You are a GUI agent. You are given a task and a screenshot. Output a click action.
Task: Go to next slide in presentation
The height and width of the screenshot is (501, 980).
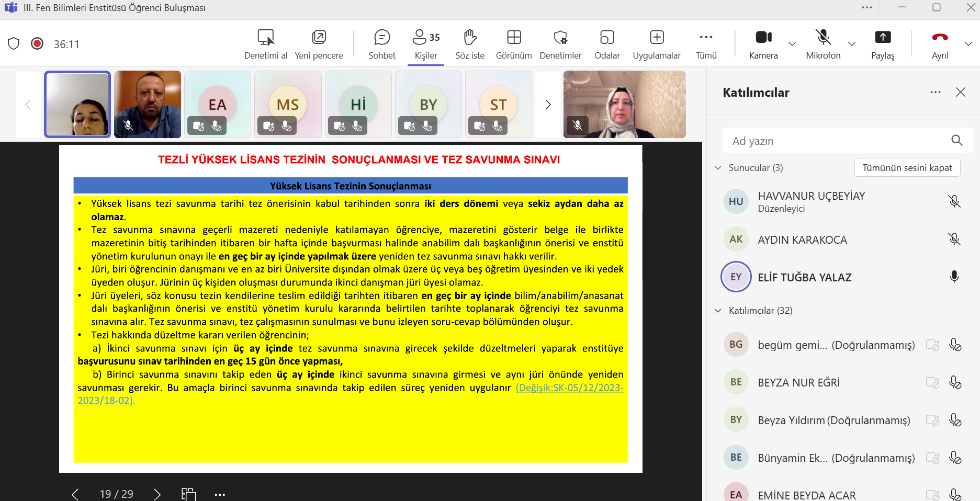pyautogui.click(x=157, y=494)
